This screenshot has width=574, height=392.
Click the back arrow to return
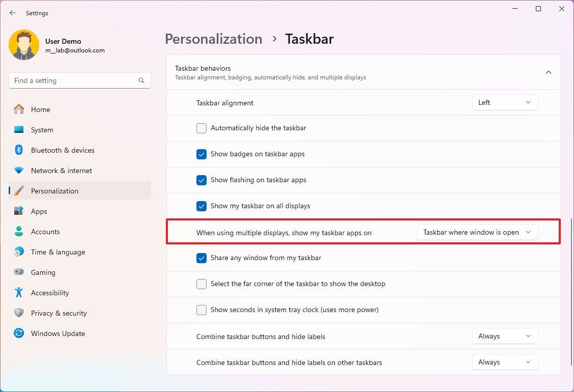pos(12,13)
